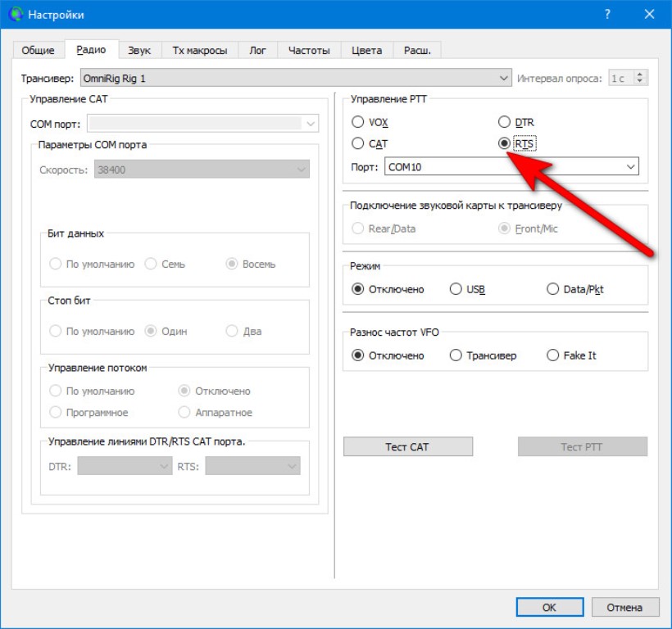Increase the Интервал опроса value with the up arrow
This screenshot has height=629, width=672.
[x=640, y=74]
